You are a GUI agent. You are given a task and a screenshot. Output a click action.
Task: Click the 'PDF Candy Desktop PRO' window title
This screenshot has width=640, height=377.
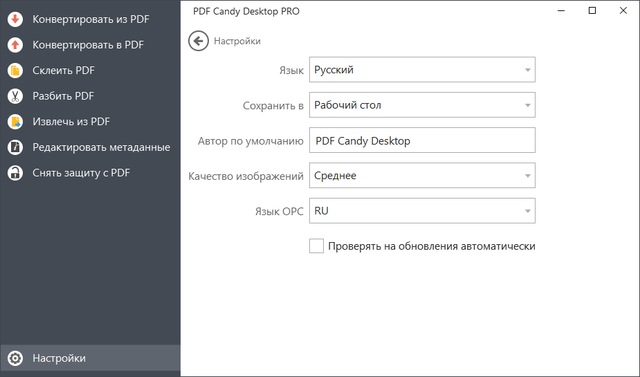(246, 11)
